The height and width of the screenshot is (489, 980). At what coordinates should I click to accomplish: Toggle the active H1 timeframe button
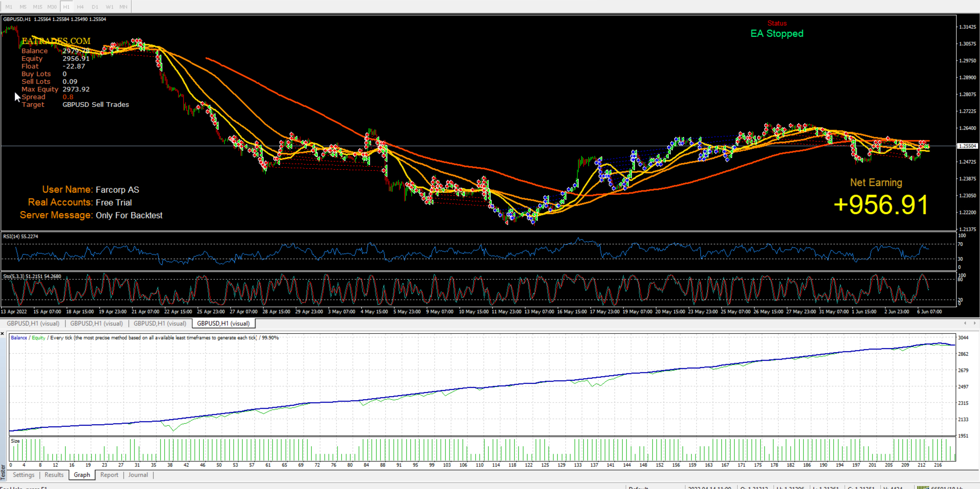coord(66,7)
